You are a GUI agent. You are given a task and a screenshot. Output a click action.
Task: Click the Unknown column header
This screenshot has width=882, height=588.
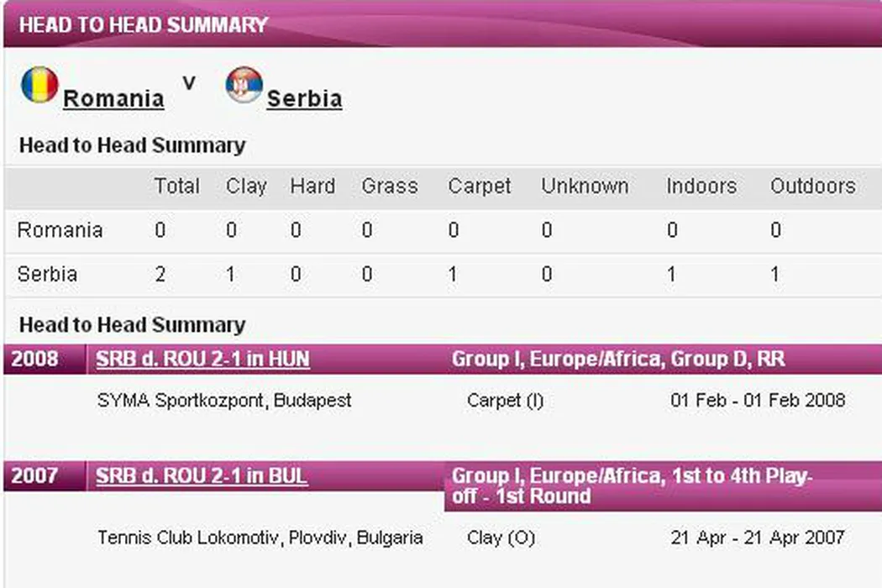click(585, 186)
